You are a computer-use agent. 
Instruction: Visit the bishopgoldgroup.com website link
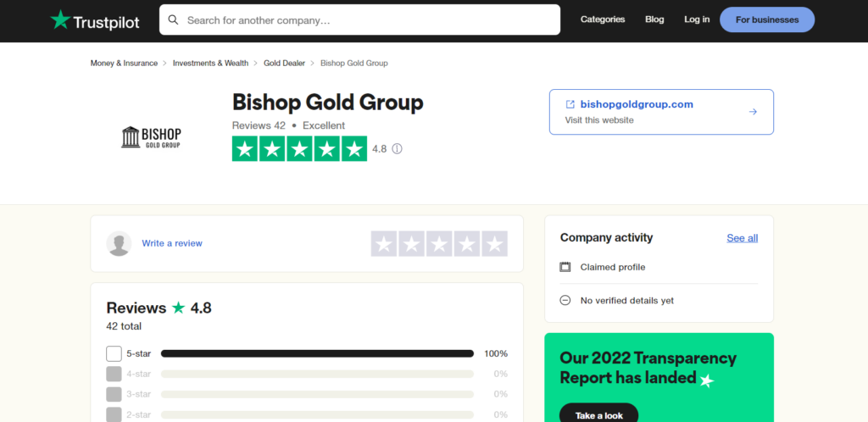point(637,104)
